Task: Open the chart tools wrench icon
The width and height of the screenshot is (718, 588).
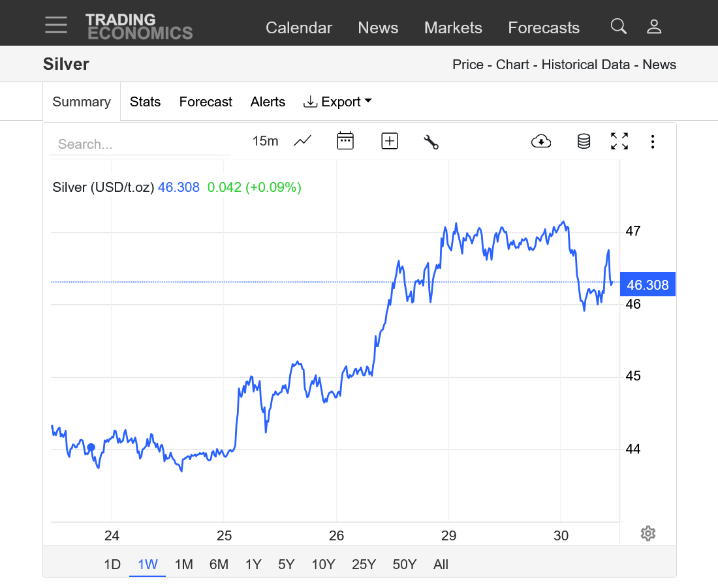Action: 431,142
